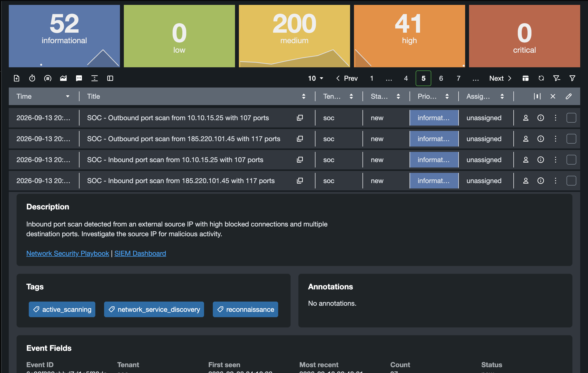Select current page 5
Screen dimensions: 588x373
(423, 78)
